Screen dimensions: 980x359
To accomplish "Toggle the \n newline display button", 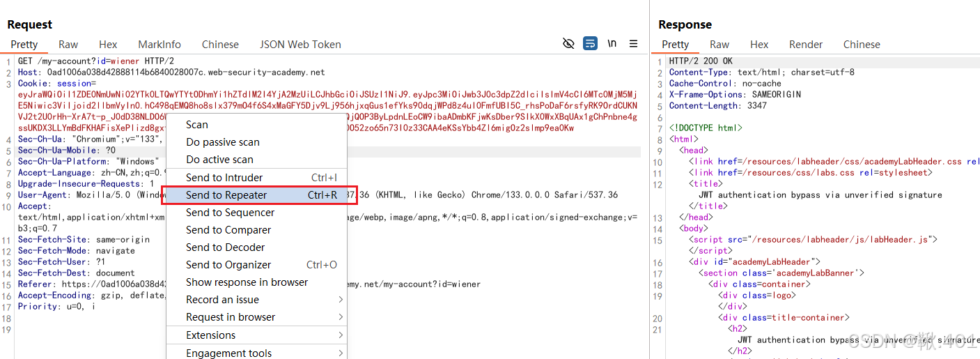I will pyautogui.click(x=612, y=44).
